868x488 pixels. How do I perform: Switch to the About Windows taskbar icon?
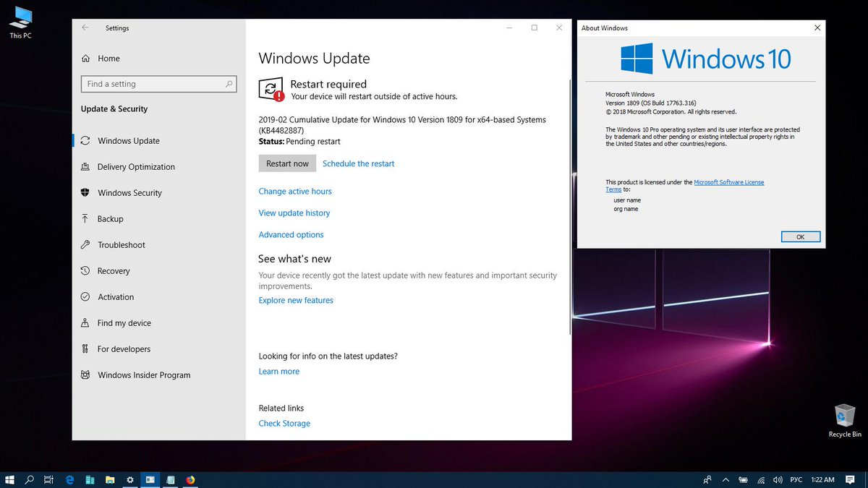click(150, 479)
